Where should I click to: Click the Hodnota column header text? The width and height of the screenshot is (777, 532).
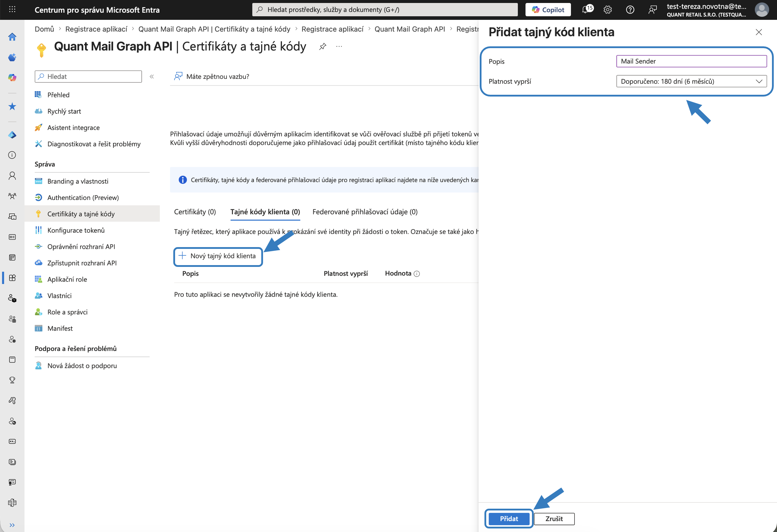click(x=398, y=274)
